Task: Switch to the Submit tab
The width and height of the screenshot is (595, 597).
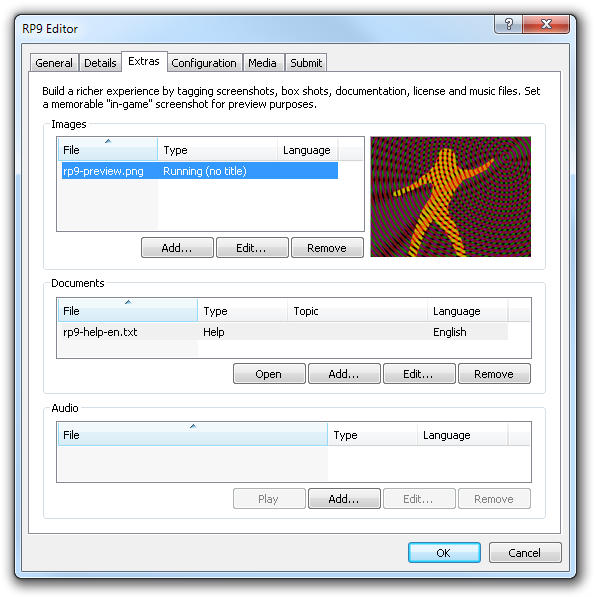Action: click(306, 63)
